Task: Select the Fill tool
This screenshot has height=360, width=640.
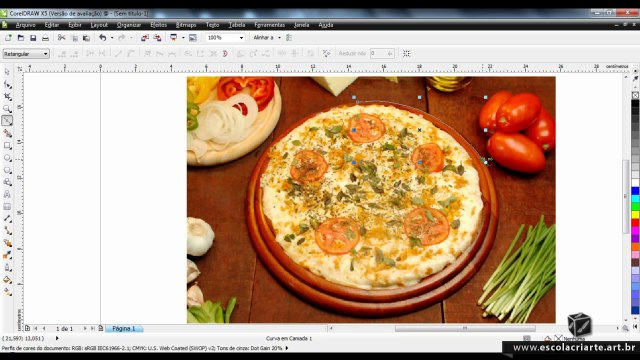Action: [7, 280]
